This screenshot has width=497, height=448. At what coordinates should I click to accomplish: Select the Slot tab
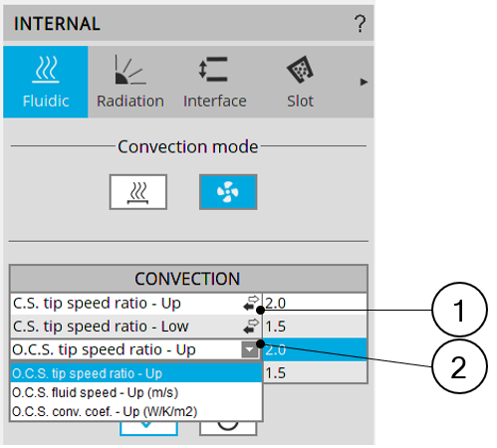pos(300,82)
